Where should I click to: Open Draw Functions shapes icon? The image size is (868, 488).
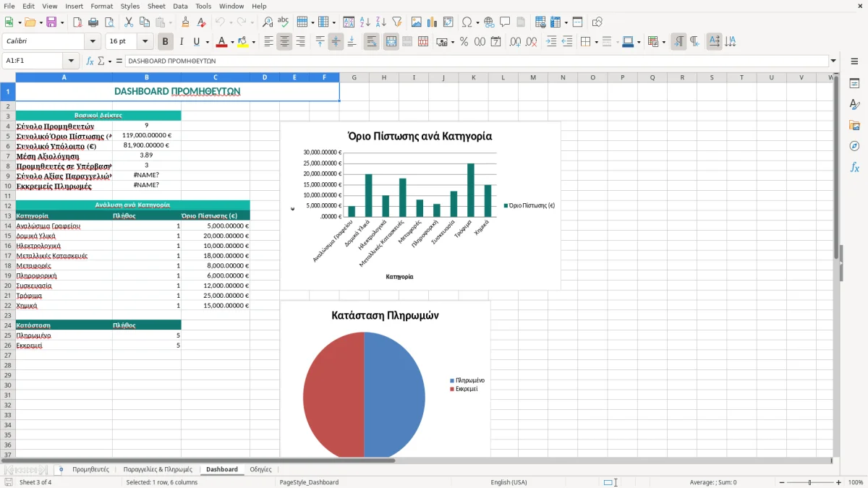pos(597,22)
